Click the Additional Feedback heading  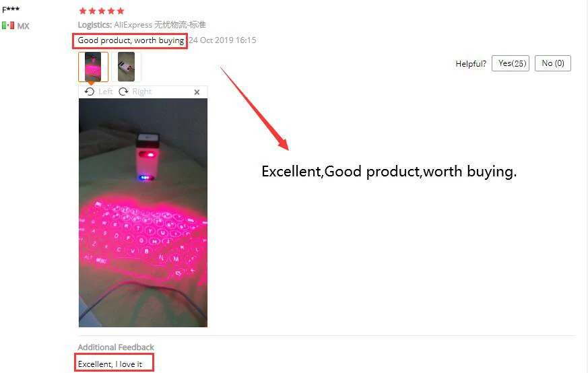(116, 347)
